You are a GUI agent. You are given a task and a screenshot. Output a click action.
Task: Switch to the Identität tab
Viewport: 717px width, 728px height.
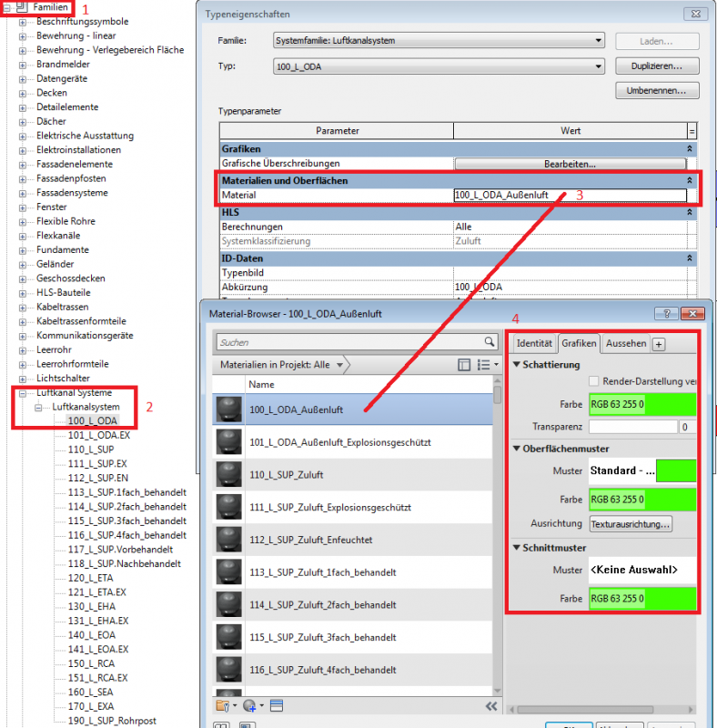click(533, 344)
